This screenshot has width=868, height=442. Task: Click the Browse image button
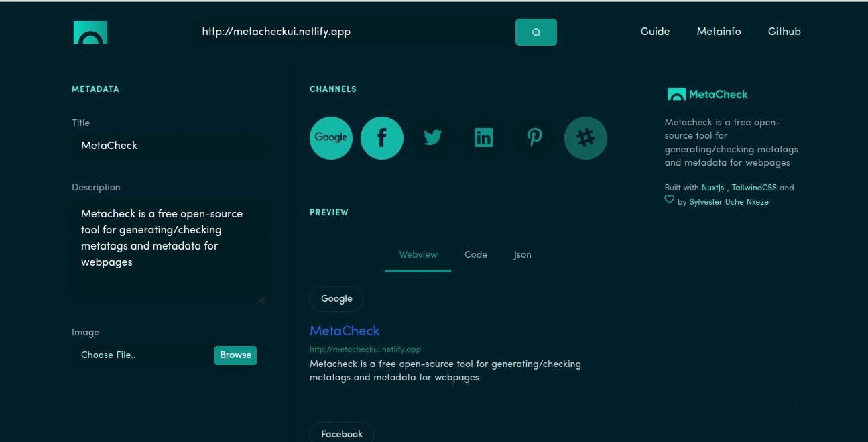tap(235, 355)
